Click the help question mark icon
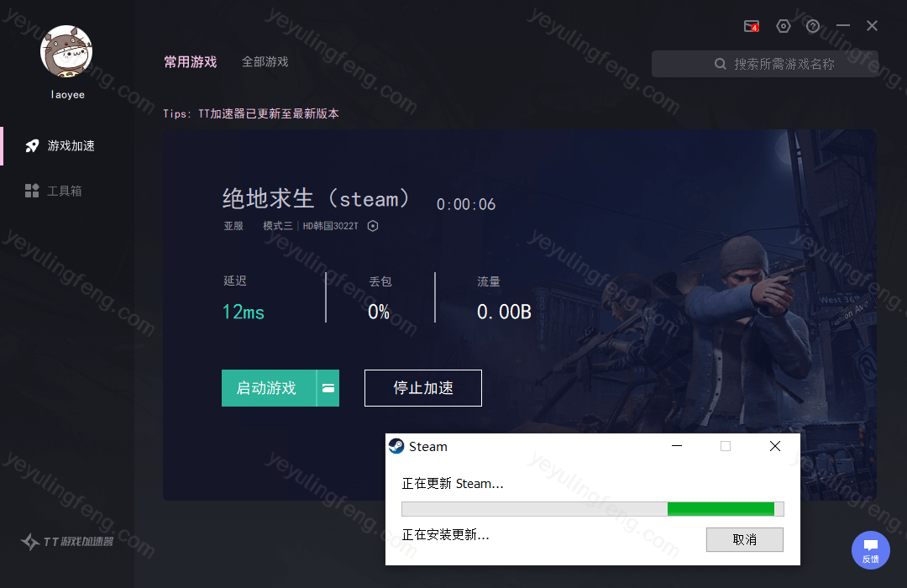Screen dimensions: 907x588 [813, 26]
